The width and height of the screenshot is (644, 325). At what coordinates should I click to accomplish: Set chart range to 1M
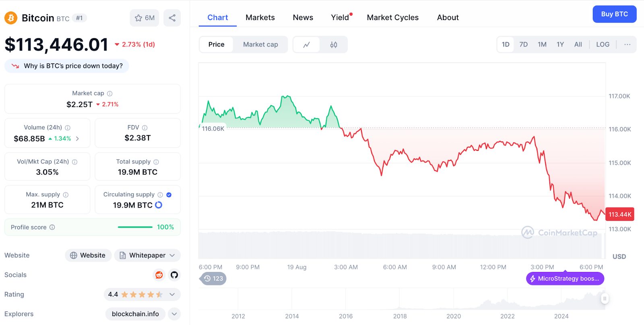(x=542, y=45)
